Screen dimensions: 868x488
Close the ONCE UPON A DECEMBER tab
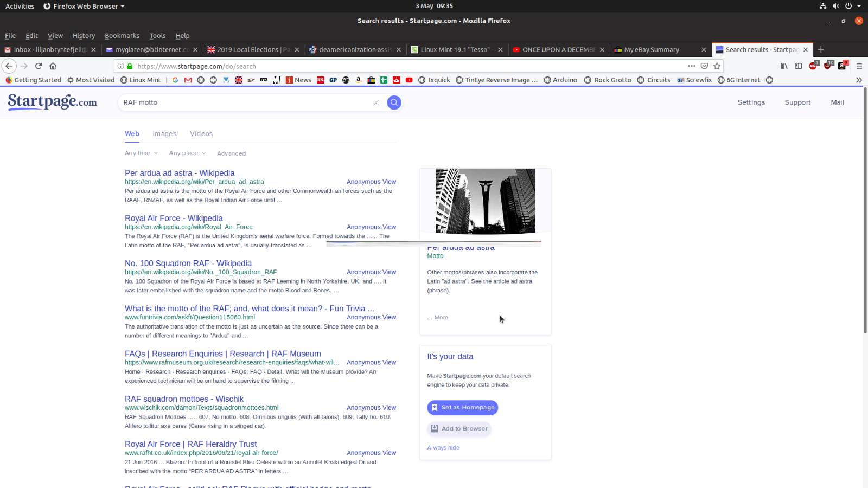coord(602,49)
